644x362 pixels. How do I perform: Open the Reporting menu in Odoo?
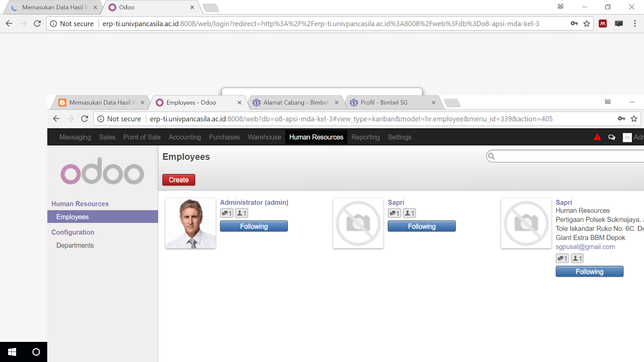[365, 137]
